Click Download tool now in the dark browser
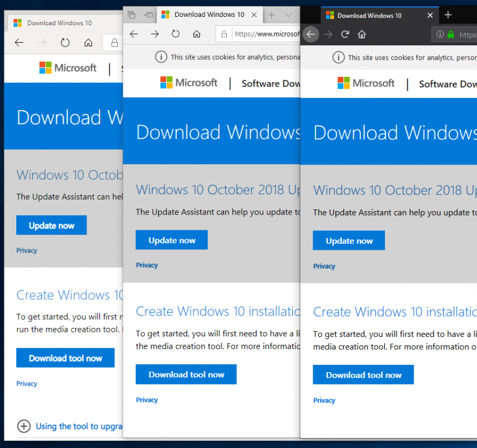The width and height of the screenshot is (477, 448). [363, 374]
